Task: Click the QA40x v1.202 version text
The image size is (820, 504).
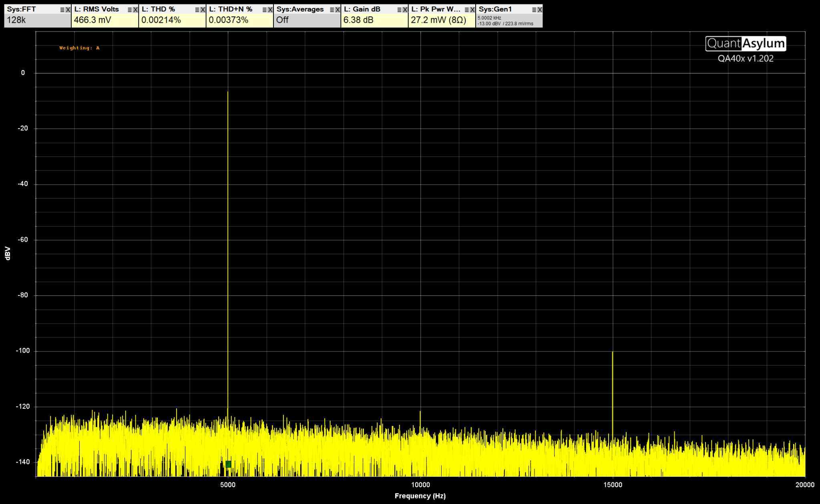Action: click(x=746, y=58)
